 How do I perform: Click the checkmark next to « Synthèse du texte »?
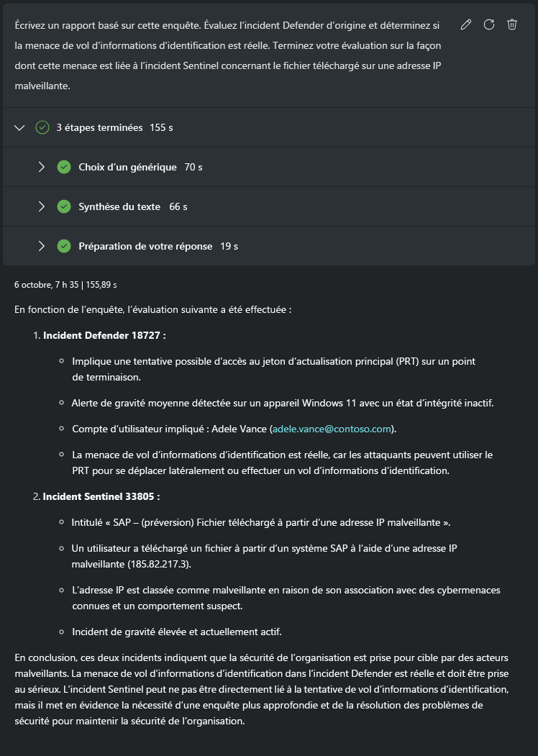(x=64, y=206)
